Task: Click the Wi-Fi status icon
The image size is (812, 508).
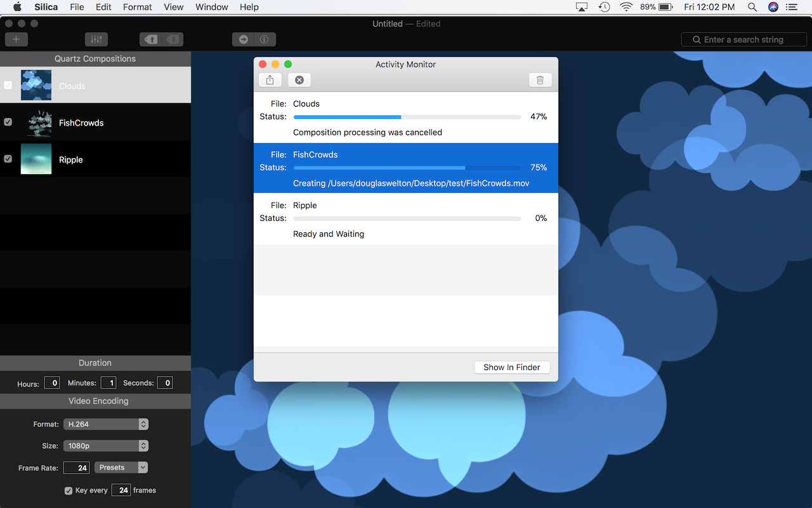Action: (x=627, y=7)
